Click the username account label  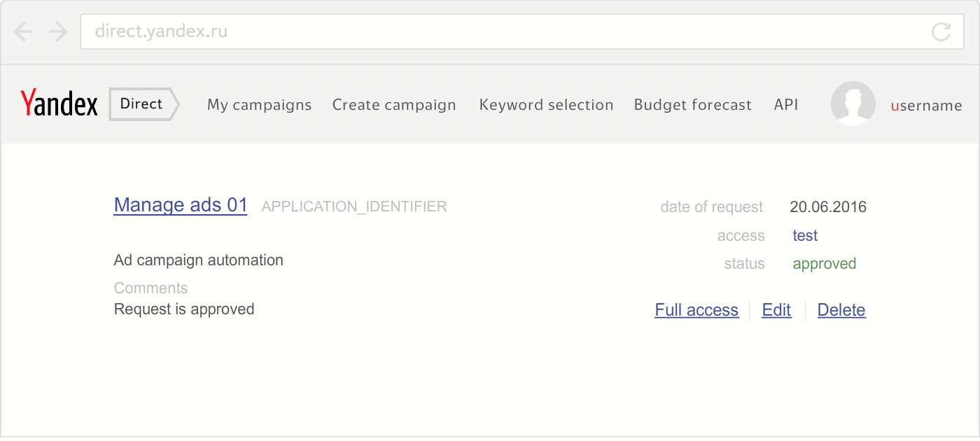926,106
